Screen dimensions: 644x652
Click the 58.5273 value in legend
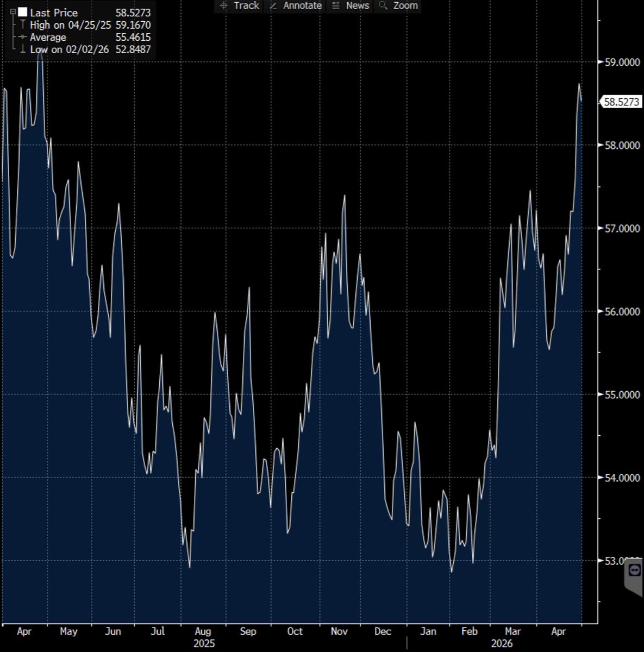tap(133, 12)
